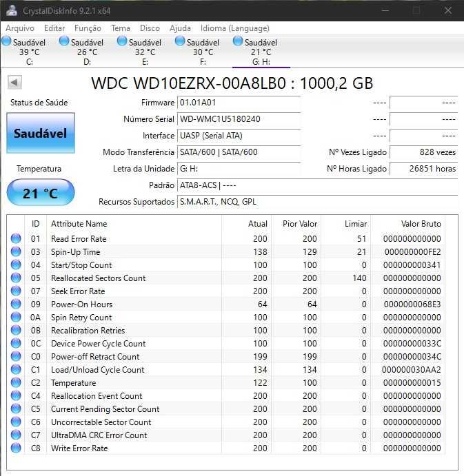Open the Função menu
This screenshot has width=464, height=476.
tap(88, 28)
